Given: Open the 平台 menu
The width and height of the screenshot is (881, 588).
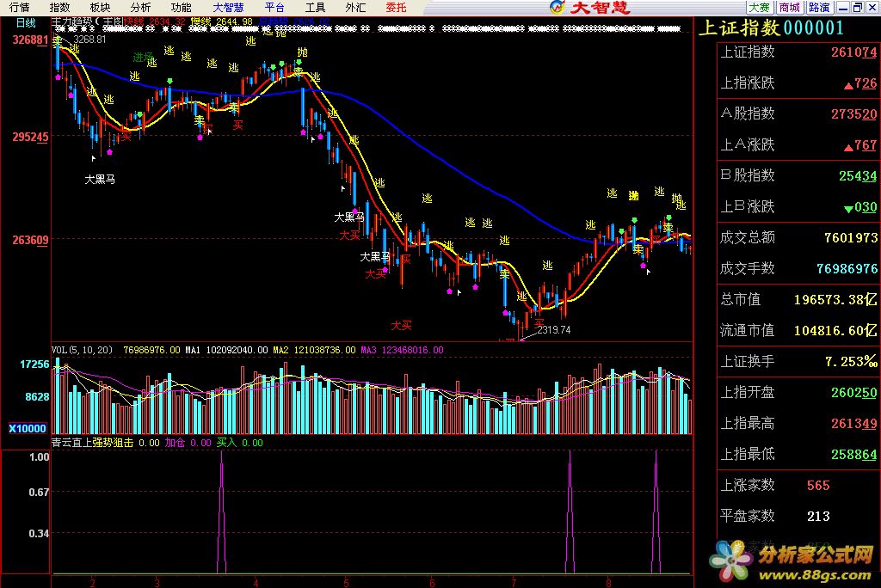Looking at the screenshot, I should coord(274,7).
